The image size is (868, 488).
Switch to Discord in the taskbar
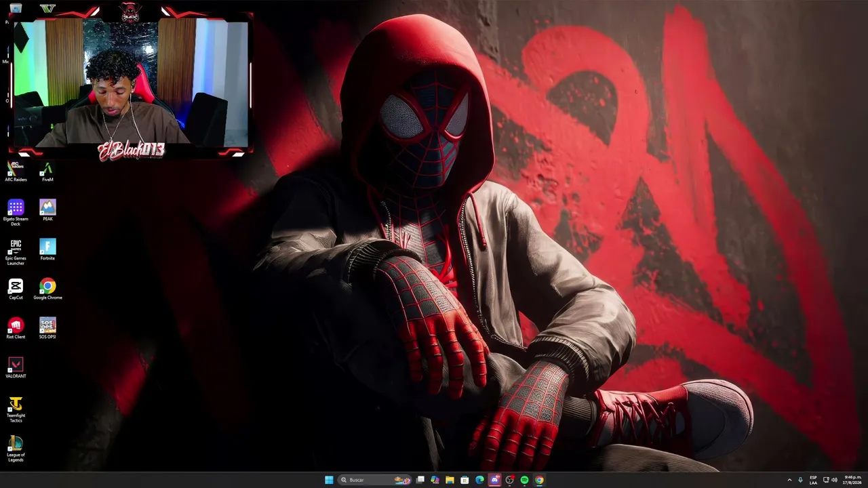[x=494, y=480]
